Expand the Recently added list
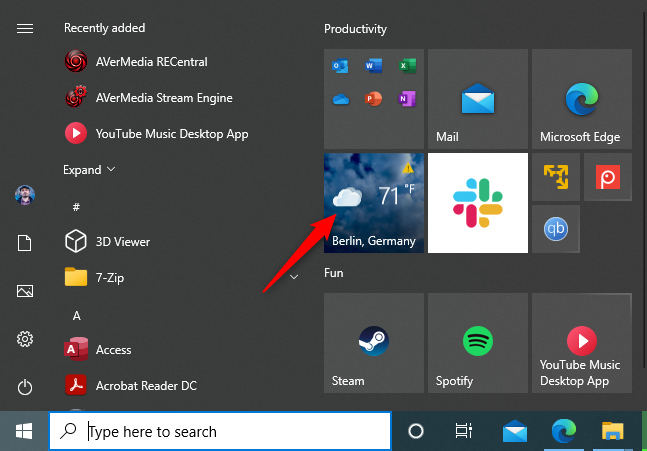Viewport: 647px width, 451px height. (90, 170)
